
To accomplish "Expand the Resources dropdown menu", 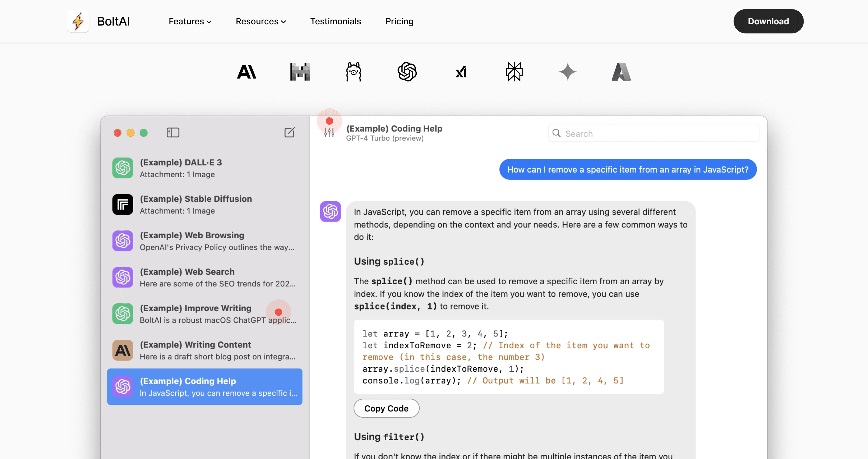I will [x=260, y=21].
